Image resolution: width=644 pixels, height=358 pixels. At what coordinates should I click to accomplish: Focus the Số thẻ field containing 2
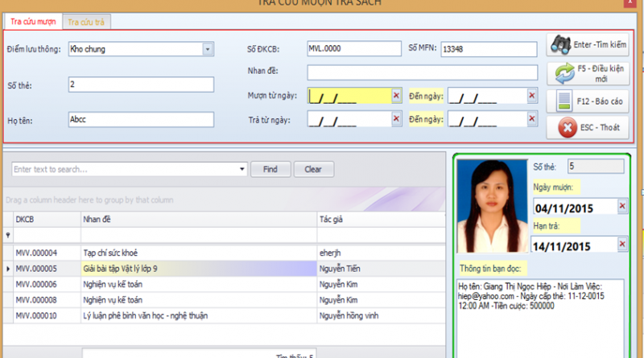tap(141, 84)
